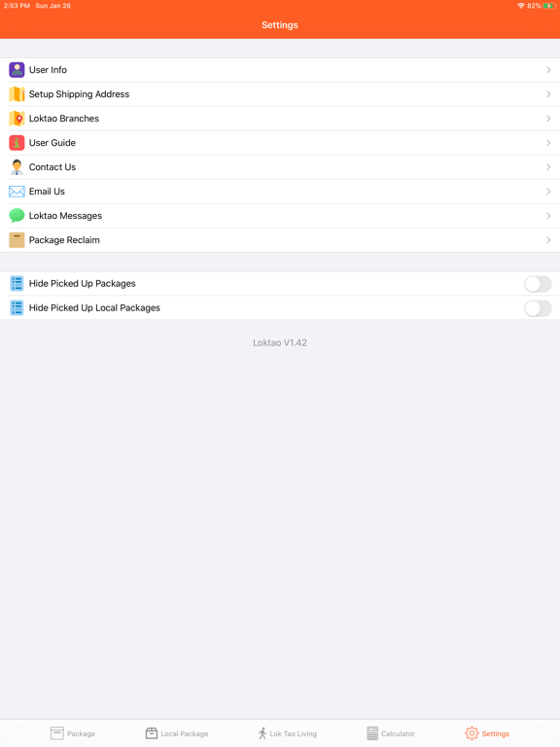Tap the green Loktao Messages bubble icon
This screenshot has width=560, height=747.
tap(17, 216)
